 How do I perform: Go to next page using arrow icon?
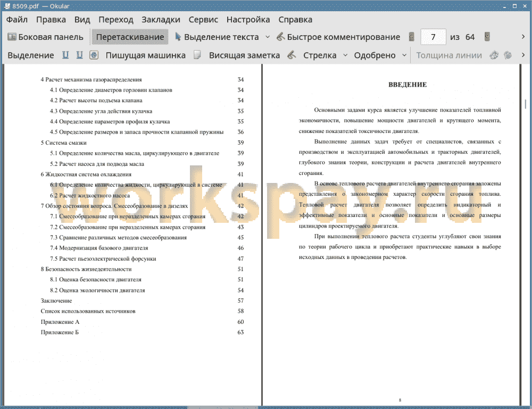pyautogui.click(x=487, y=37)
